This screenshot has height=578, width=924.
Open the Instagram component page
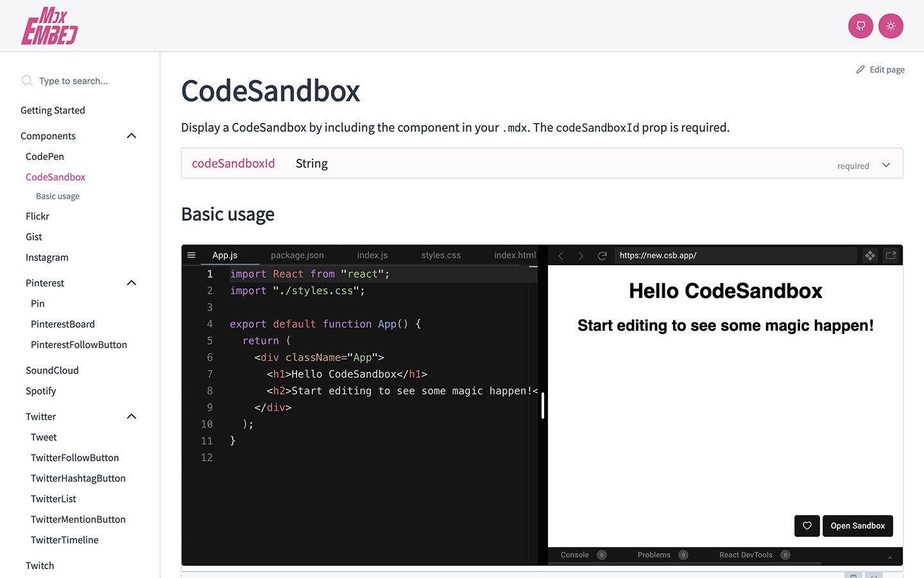pyautogui.click(x=47, y=258)
